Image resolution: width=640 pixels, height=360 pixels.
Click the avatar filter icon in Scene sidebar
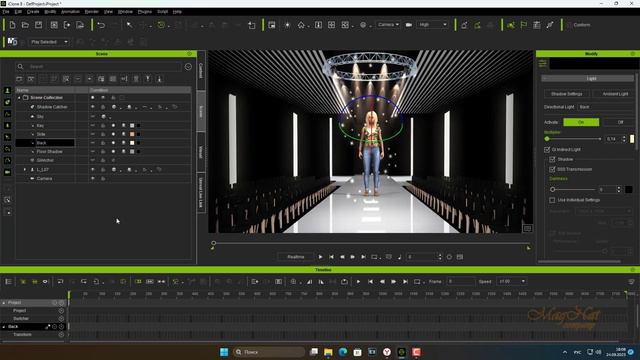tap(7, 91)
